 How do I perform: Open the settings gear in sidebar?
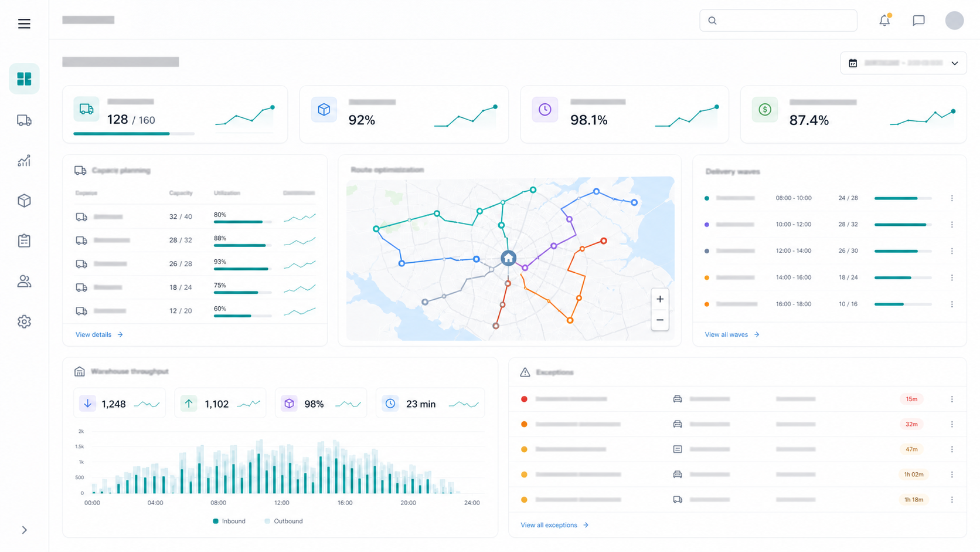click(24, 321)
